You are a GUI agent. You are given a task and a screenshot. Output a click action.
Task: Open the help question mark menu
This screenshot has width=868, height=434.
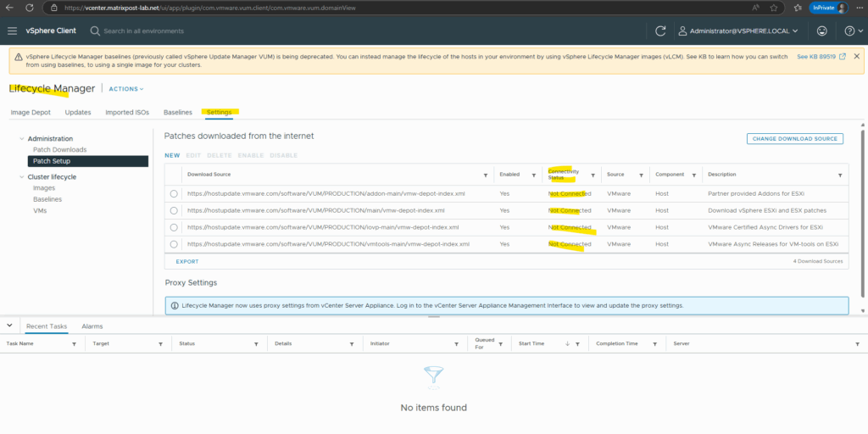(853, 31)
